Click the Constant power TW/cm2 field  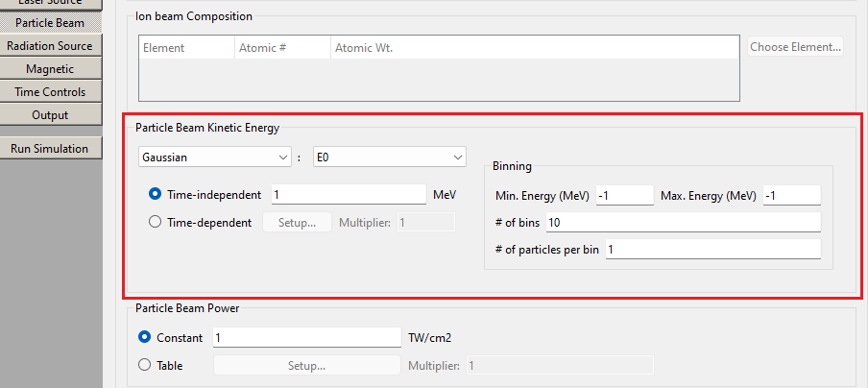pos(305,337)
